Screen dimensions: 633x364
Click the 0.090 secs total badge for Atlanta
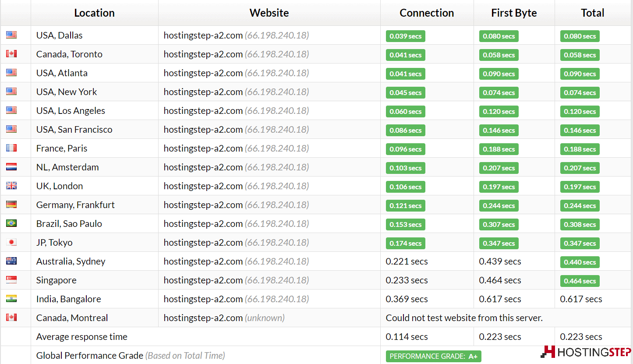[580, 74]
